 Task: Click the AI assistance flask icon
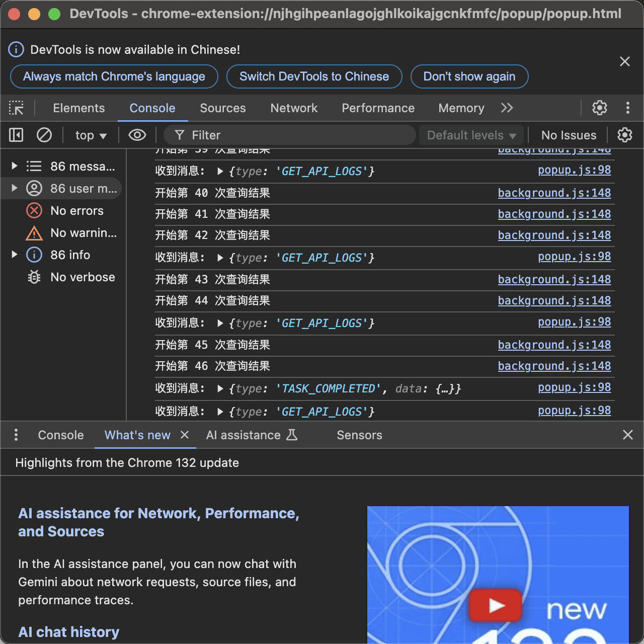click(292, 435)
